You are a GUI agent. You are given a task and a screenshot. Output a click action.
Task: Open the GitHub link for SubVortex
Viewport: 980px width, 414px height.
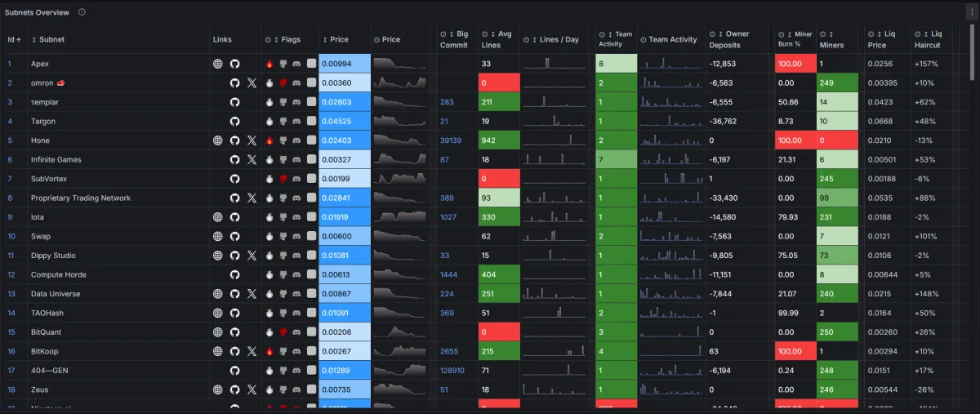coord(234,179)
